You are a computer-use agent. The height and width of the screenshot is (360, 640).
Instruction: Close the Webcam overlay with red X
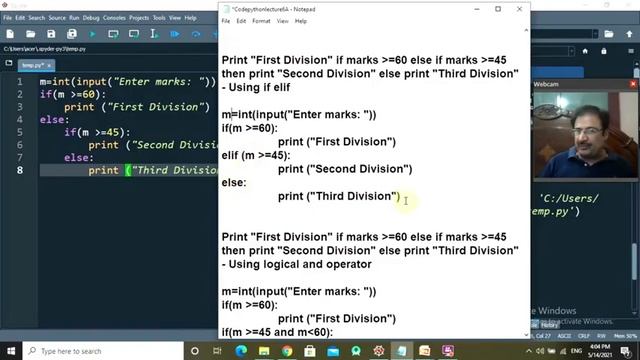633,84
